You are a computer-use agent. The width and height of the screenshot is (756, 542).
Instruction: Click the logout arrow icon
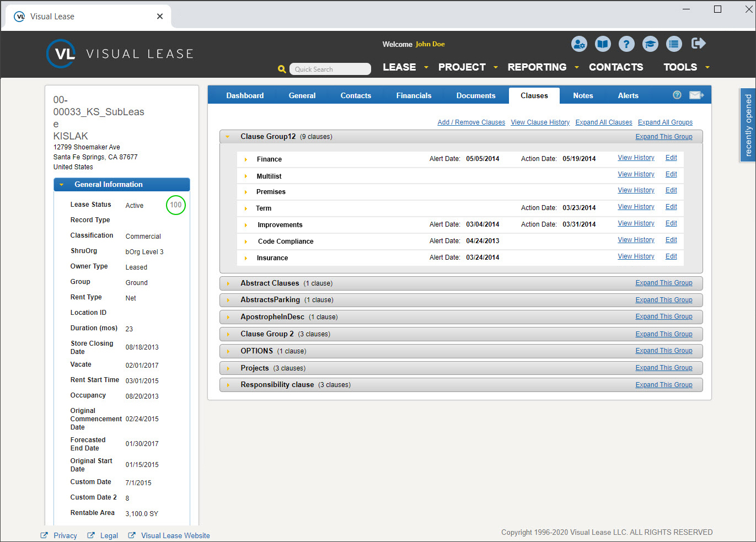pos(699,44)
